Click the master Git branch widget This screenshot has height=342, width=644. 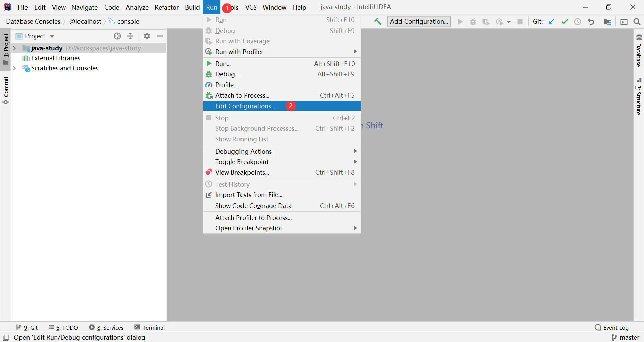coord(626,337)
